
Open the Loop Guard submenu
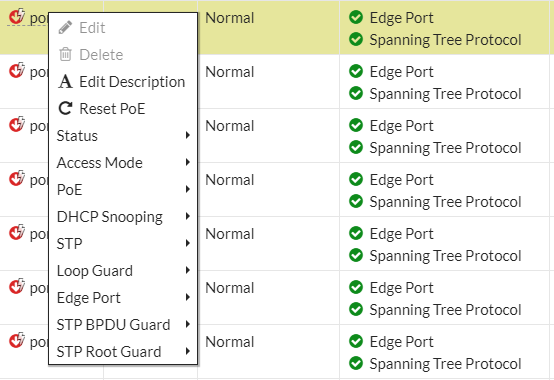[123, 271]
